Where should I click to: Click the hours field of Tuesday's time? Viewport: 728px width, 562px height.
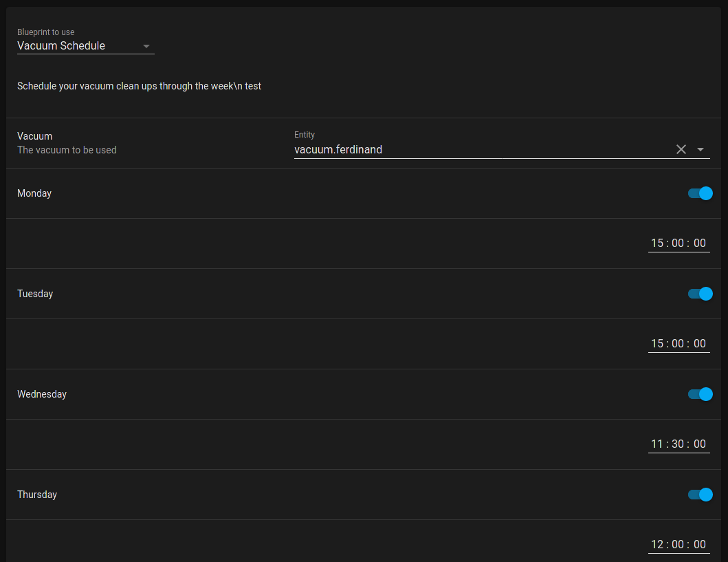[657, 343]
